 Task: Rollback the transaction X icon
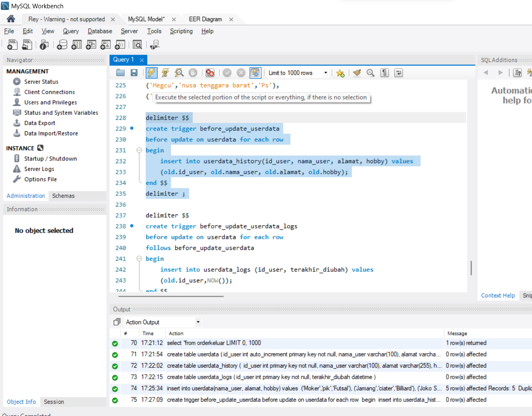click(x=241, y=73)
